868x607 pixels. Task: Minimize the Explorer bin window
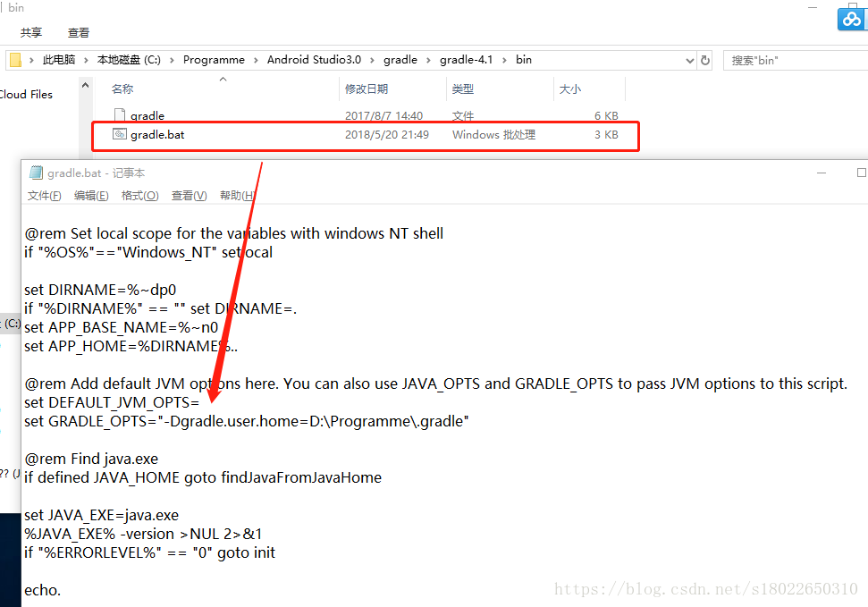point(813,7)
